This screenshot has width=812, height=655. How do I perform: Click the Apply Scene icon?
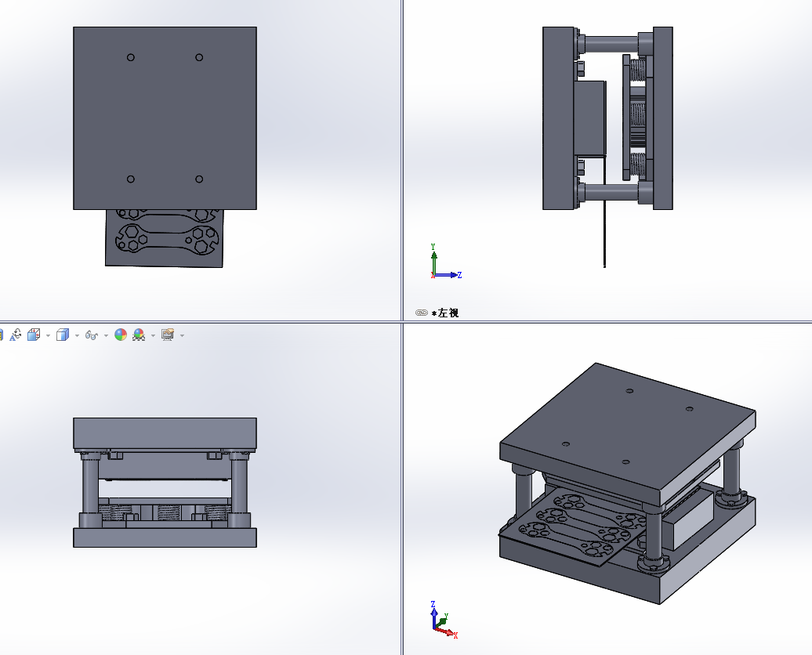pos(139,335)
